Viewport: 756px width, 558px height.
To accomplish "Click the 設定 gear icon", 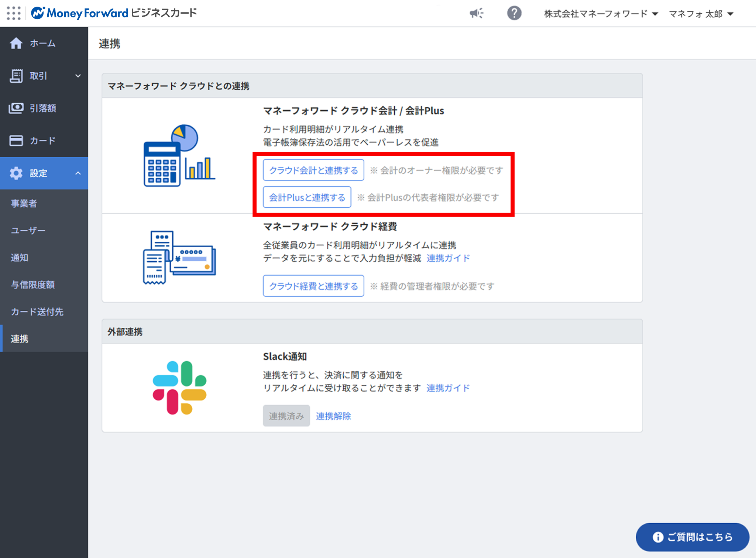I will (16, 173).
